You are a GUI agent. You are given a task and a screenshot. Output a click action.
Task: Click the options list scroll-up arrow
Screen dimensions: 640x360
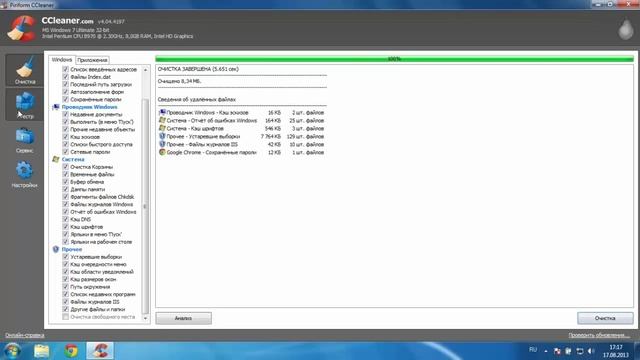[x=145, y=70]
